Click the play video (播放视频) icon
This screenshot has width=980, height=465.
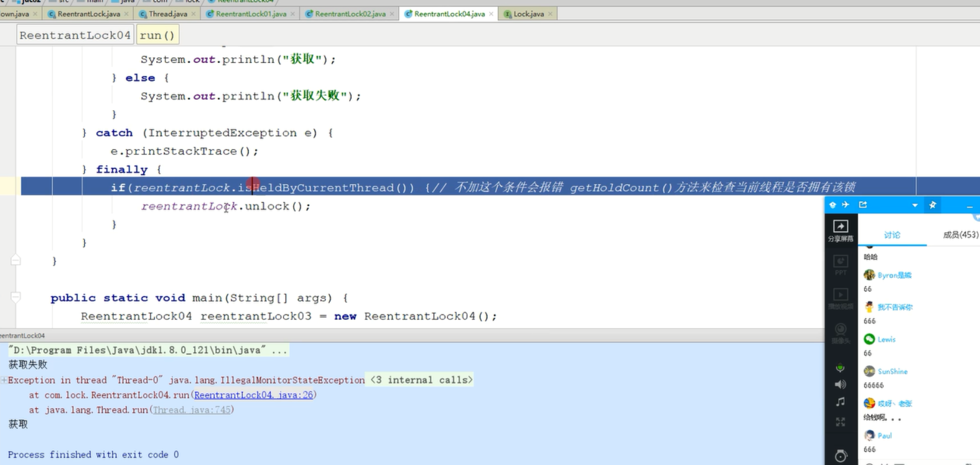coord(841,298)
